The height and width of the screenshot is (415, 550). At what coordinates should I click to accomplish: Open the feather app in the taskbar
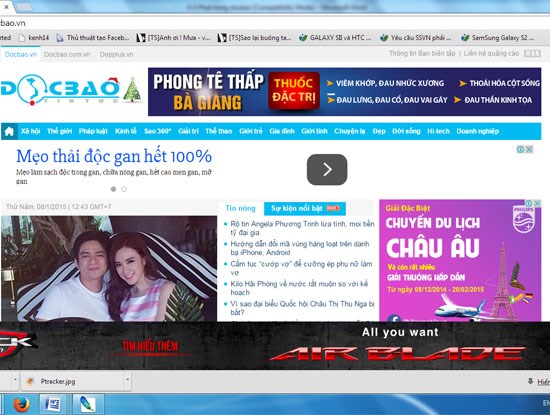88,404
